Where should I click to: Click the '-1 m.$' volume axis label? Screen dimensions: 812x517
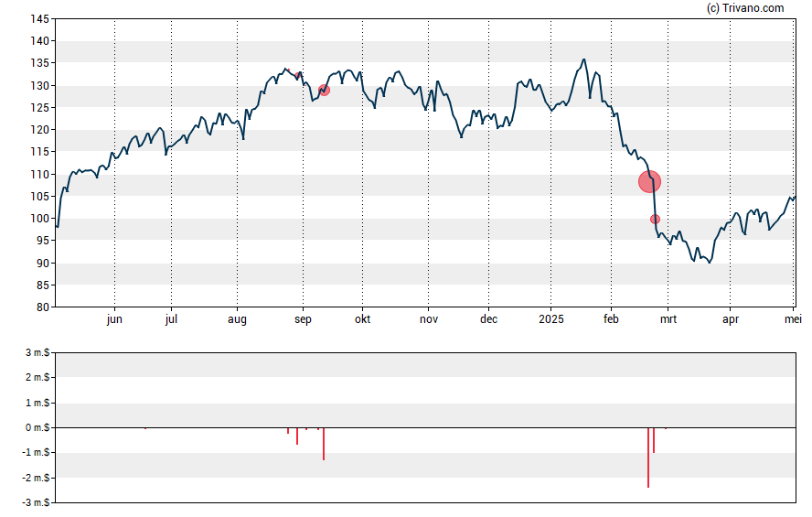(x=37, y=453)
